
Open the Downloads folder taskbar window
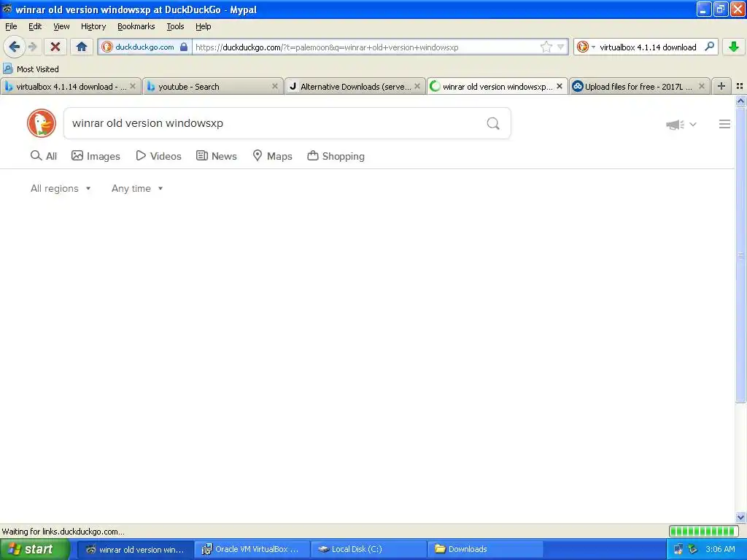point(485,549)
